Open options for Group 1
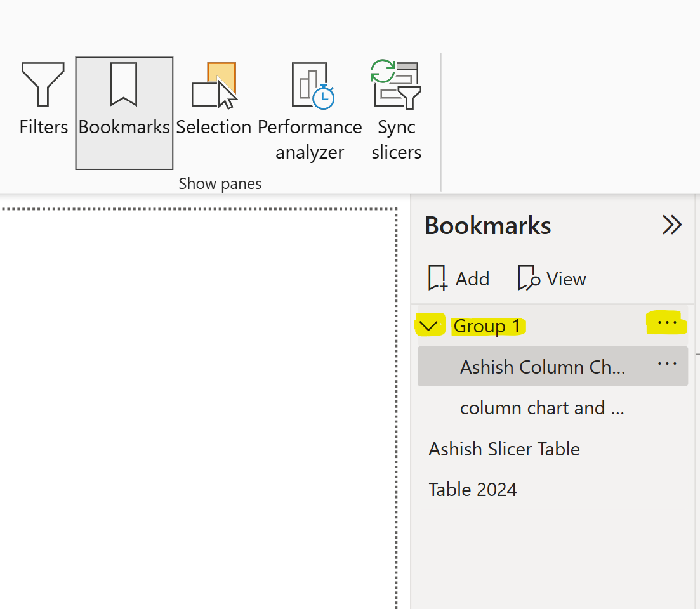Image resolution: width=700 pixels, height=609 pixels. (666, 323)
